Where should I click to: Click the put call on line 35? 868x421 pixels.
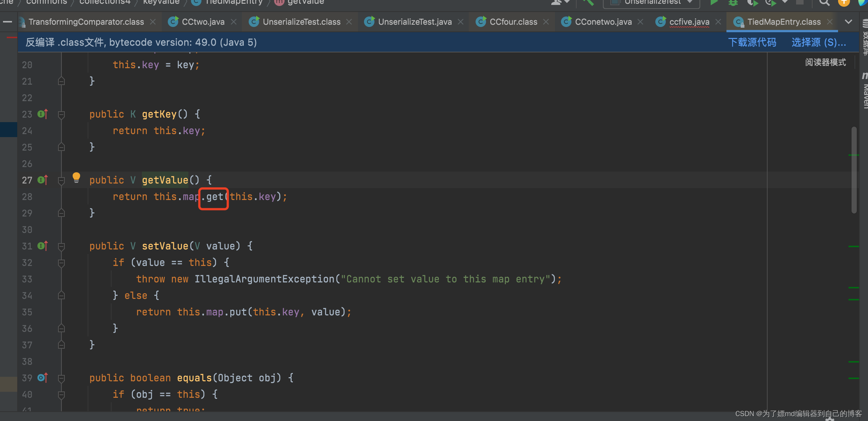(238, 312)
